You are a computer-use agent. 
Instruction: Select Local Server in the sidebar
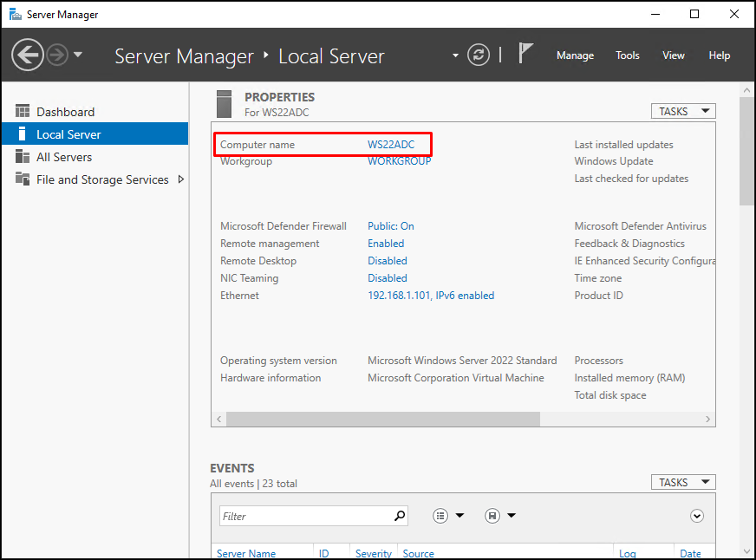(x=95, y=134)
